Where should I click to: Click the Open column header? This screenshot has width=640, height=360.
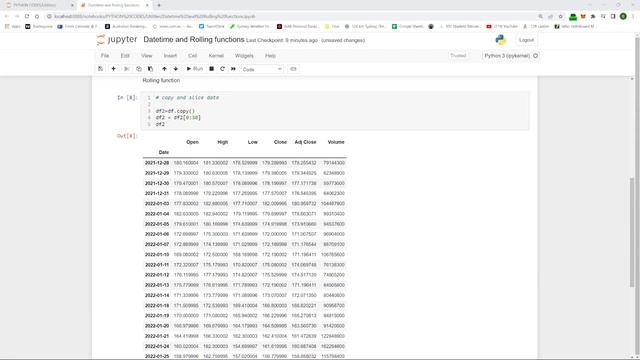click(192, 142)
